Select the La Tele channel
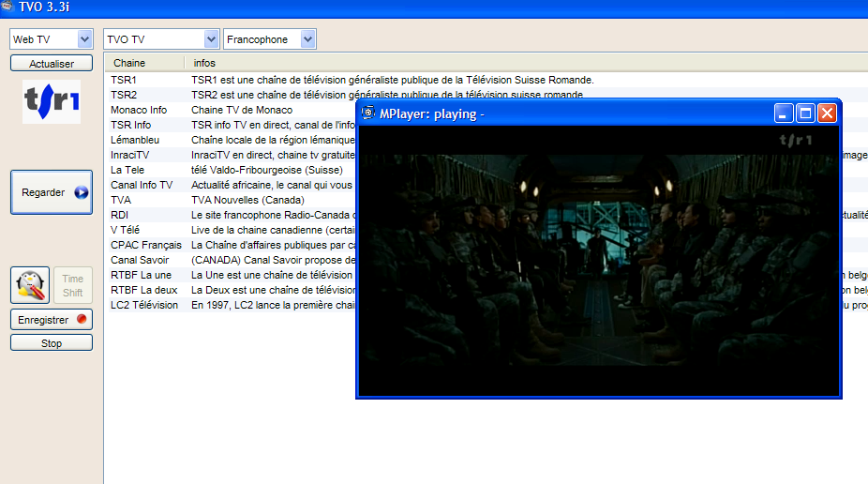Viewport: 868px width, 484px height. tap(127, 170)
